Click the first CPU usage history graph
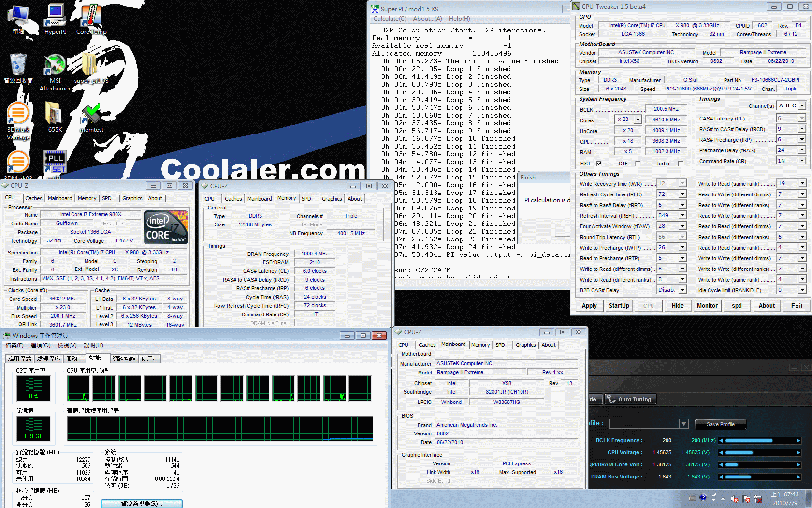Viewport: 812px width, 508px height. (x=78, y=388)
